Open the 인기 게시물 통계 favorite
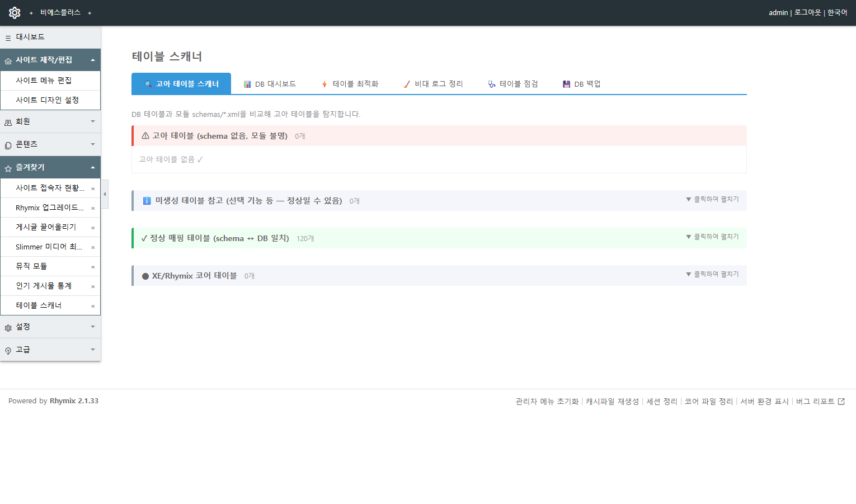This screenshot has height=504, width=856. [44, 286]
